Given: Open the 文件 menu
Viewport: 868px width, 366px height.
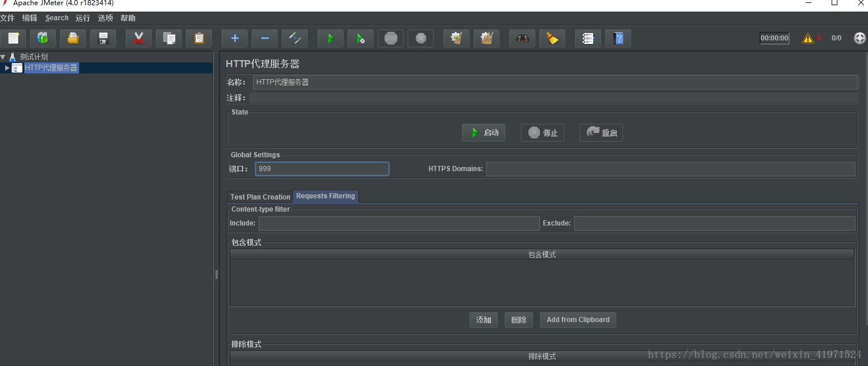Looking at the screenshot, I should (7, 18).
